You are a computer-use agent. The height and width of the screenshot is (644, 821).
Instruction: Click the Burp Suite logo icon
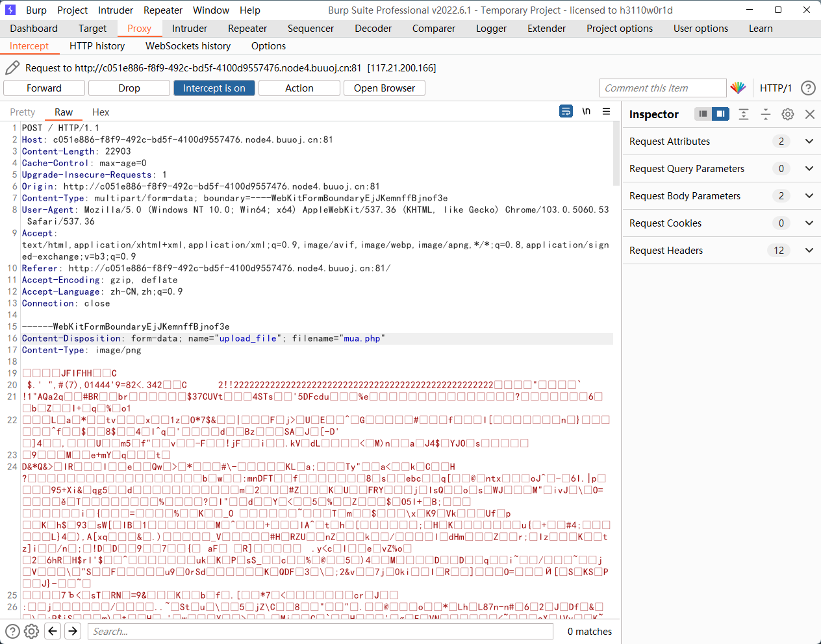click(10, 10)
